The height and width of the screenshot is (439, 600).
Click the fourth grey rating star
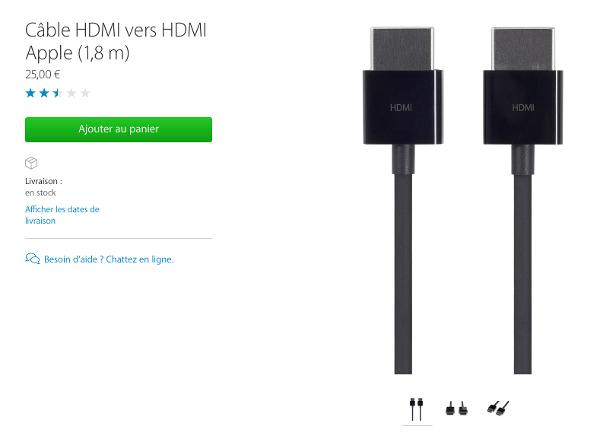[72, 93]
